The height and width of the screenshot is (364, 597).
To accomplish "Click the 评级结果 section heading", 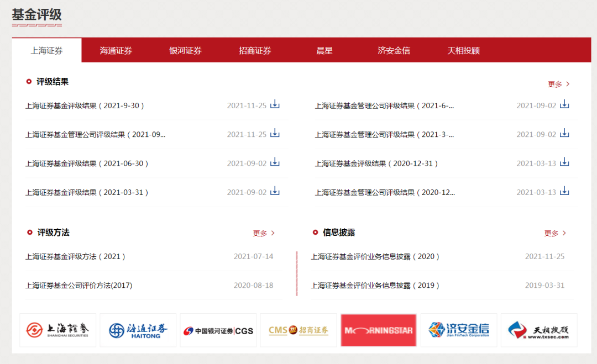I will (53, 82).
